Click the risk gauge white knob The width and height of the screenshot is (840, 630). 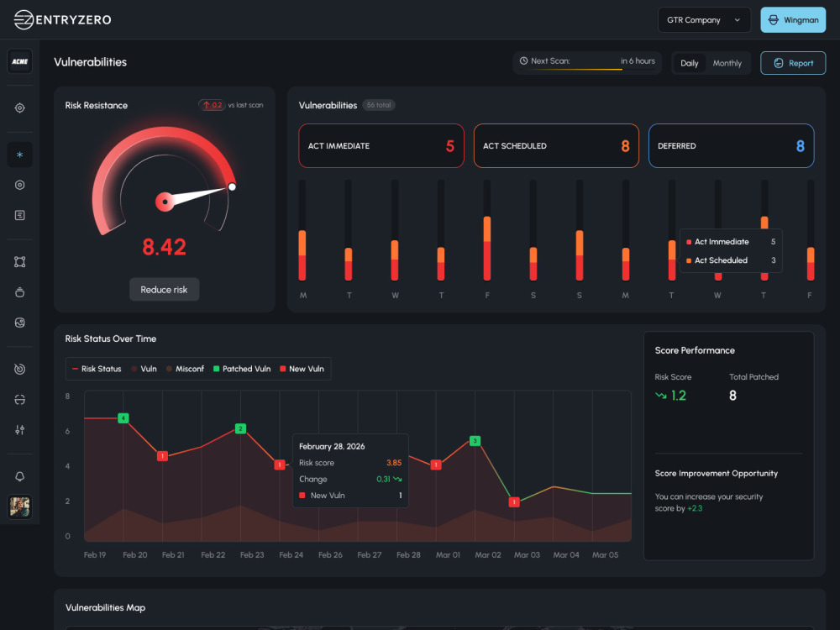tap(232, 186)
